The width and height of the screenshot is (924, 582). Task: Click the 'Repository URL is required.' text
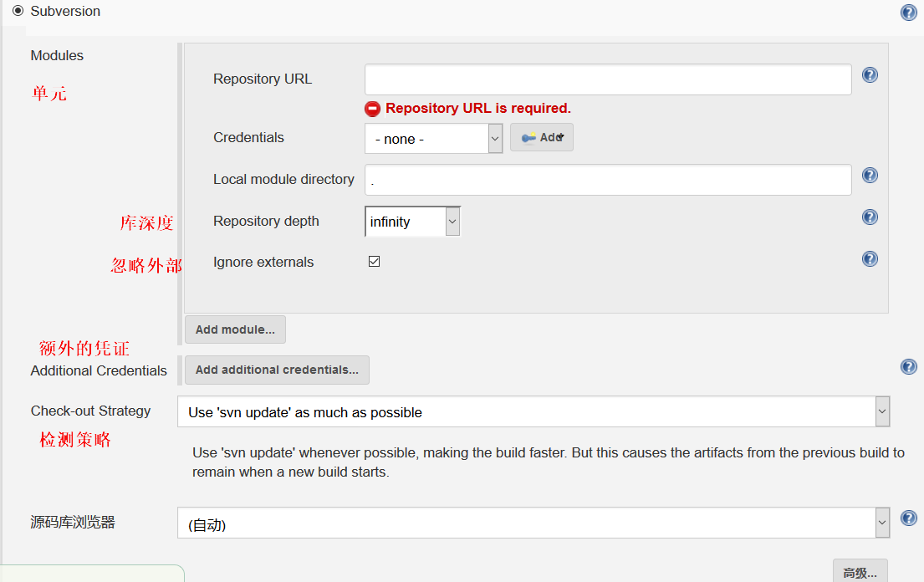pos(478,109)
